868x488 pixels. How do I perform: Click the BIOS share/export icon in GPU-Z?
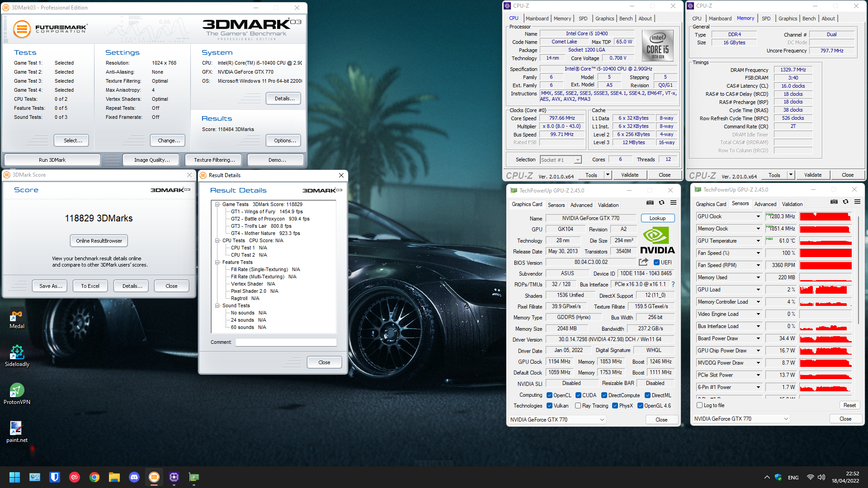643,262
